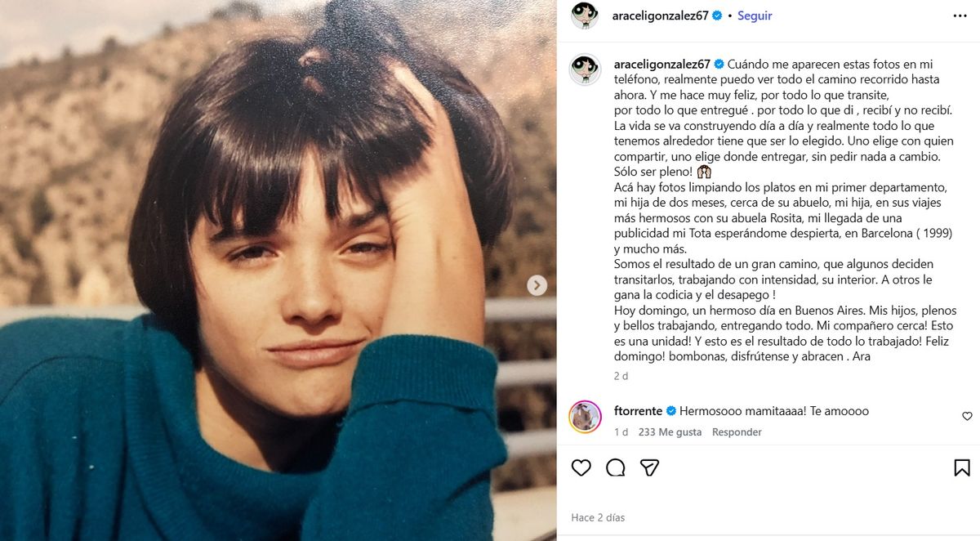Open the caption avatar of araceligonzalez67
Image resolution: width=980 pixels, height=541 pixels.
tap(585, 70)
